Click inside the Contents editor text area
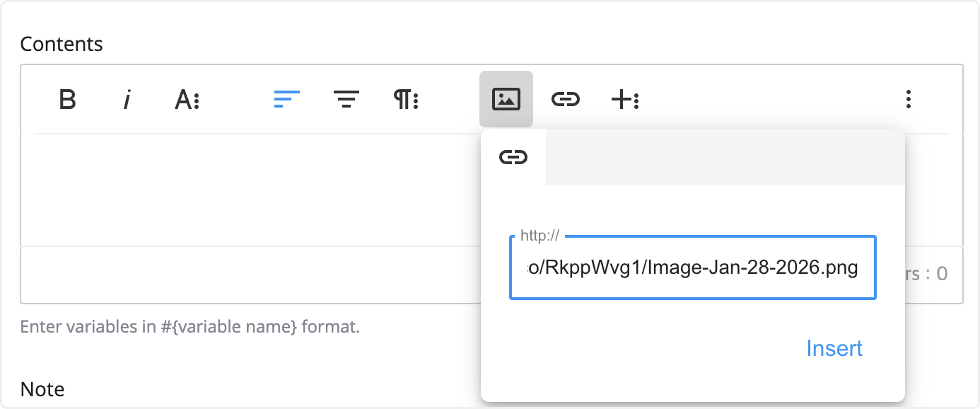Screen dimensions: 980x409 coord(247,190)
